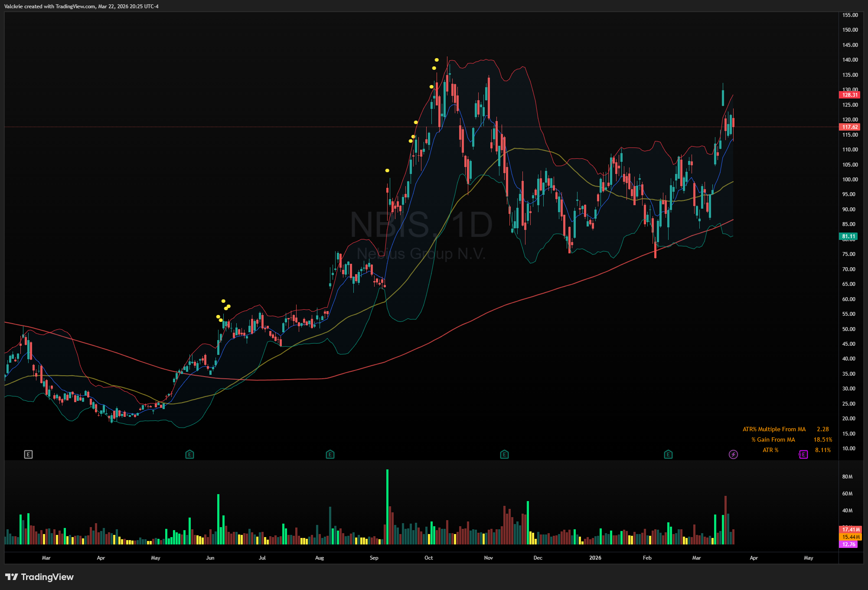
Task: Click the green 81.11 price label
Action: [x=848, y=236]
